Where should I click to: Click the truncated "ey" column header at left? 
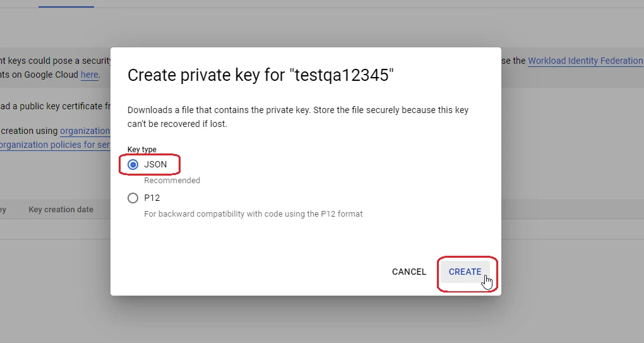[3, 210]
